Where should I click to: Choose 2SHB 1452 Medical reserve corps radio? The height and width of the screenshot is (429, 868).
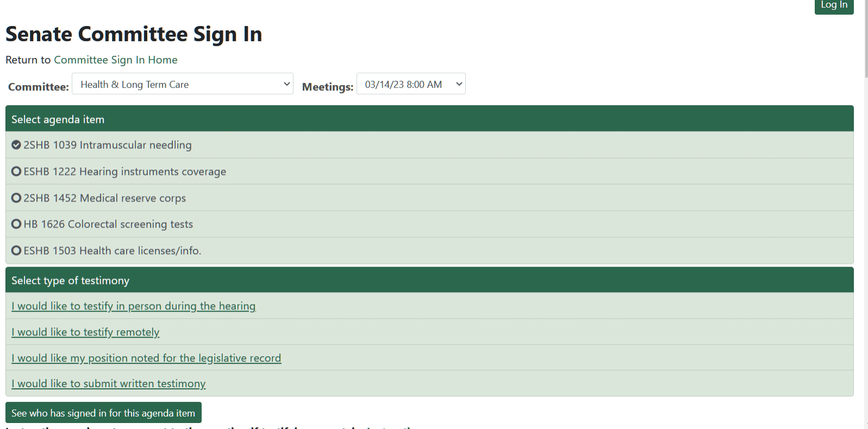(x=16, y=198)
